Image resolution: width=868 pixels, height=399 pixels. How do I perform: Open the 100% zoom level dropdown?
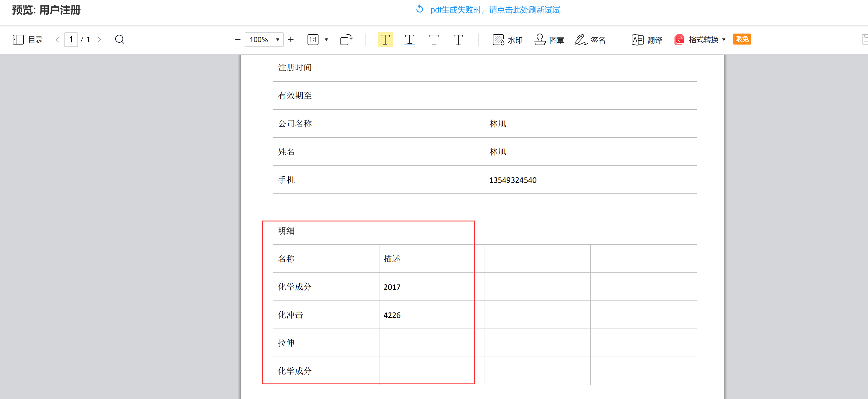coord(264,39)
